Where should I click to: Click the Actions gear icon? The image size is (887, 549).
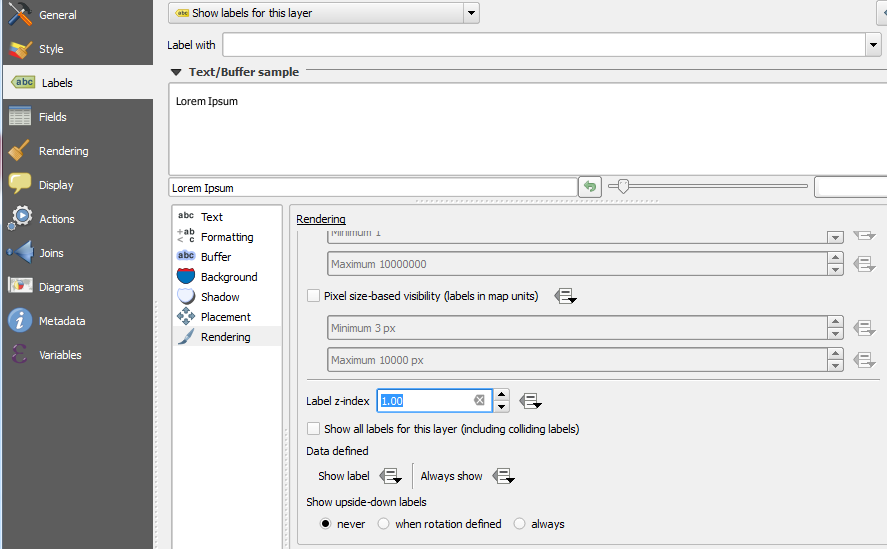[x=20, y=218]
